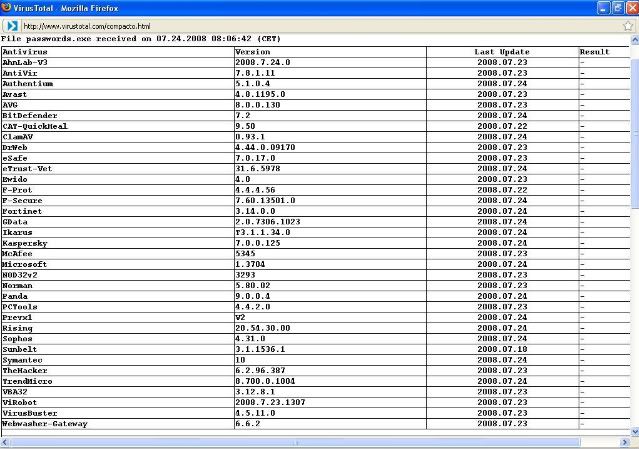Select 'McAfee' antivirus cell
639x449 pixels.
click(118, 253)
